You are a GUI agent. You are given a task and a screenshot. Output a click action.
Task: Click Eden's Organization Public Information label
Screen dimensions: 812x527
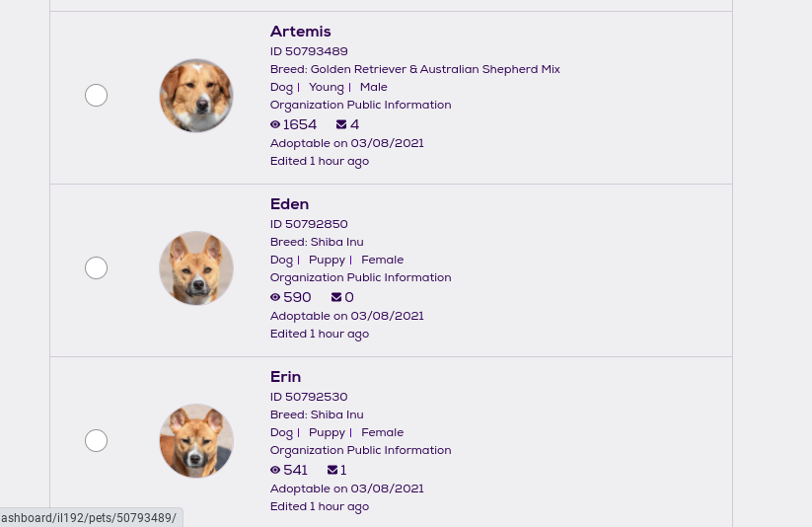click(x=360, y=277)
